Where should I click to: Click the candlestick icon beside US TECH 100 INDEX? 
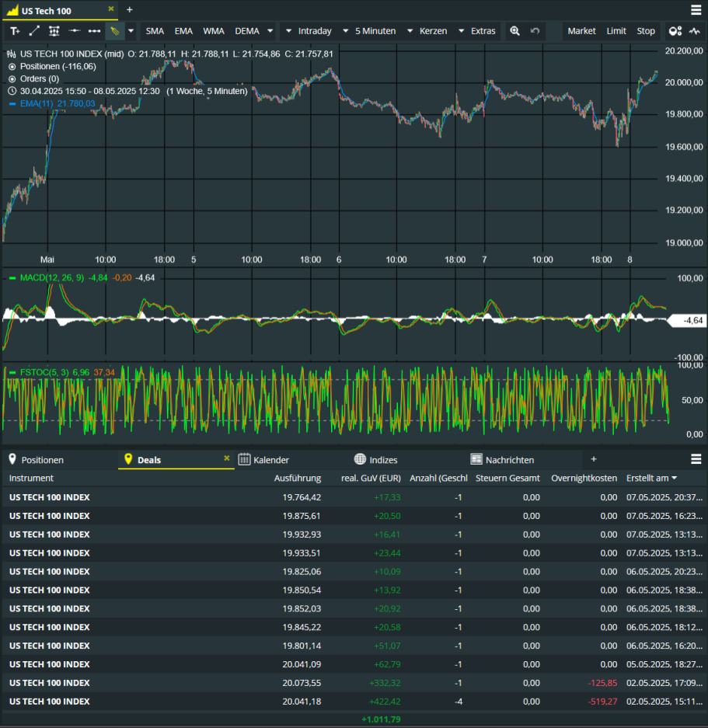(x=12, y=54)
